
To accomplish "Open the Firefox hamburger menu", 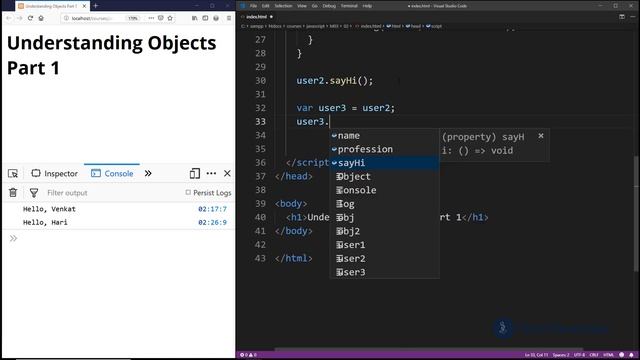I will pos(229,18).
